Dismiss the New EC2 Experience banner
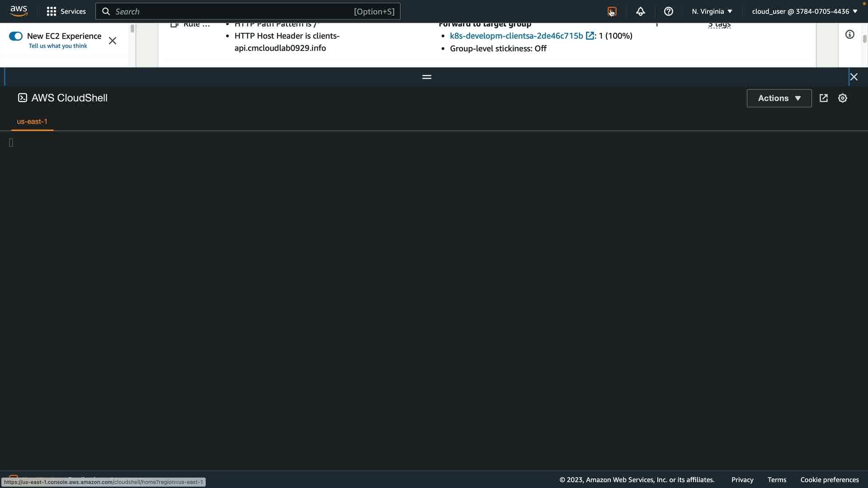Screen dimensions: 868x488 pyautogui.click(x=113, y=41)
